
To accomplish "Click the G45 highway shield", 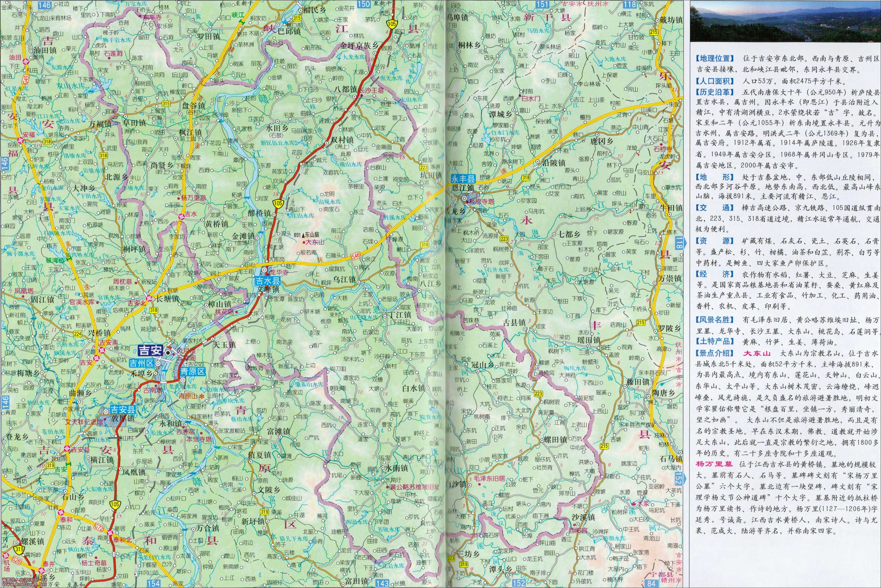I will pos(25,79).
